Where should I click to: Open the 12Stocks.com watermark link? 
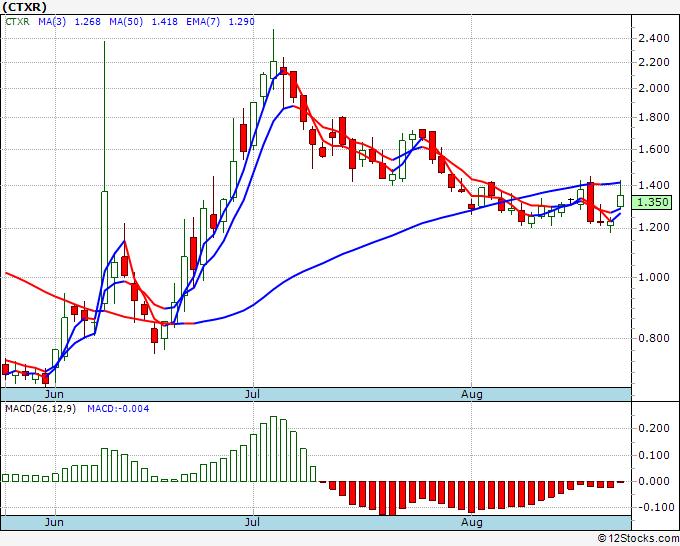point(637,538)
